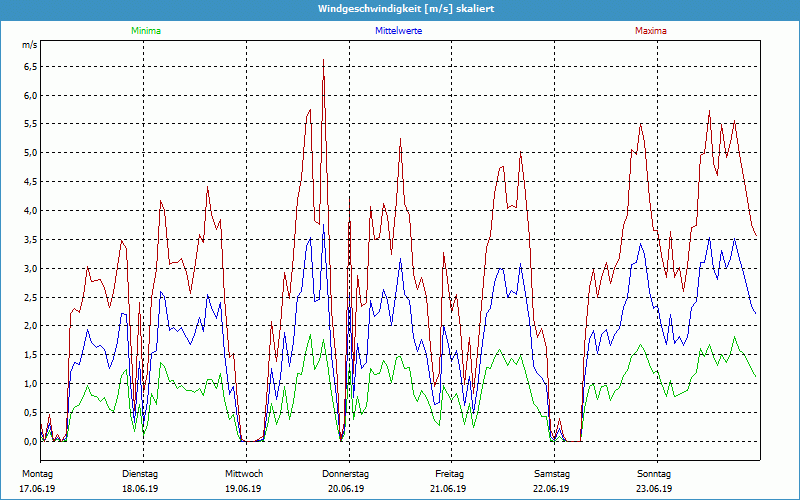
Task: Click the 5,5 y-axis value
Action: pos(30,124)
